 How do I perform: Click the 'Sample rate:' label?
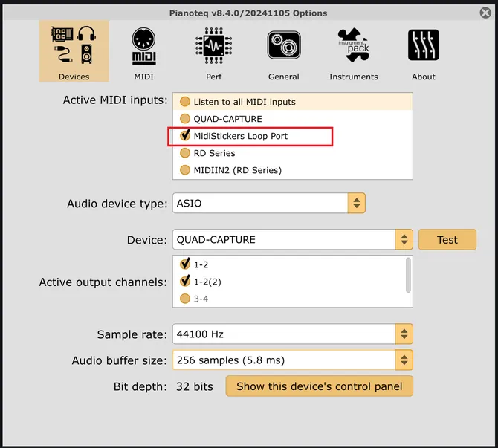click(x=132, y=334)
